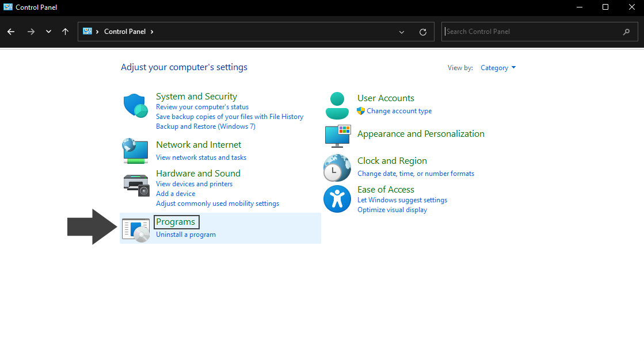Go back using the back arrow
This screenshot has height=361, width=644.
[x=11, y=32]
